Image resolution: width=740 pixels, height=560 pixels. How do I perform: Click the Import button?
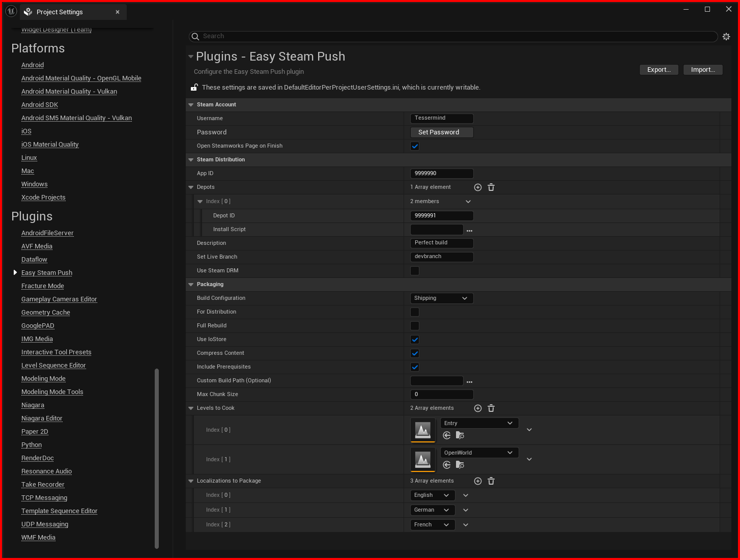point(702,69)
